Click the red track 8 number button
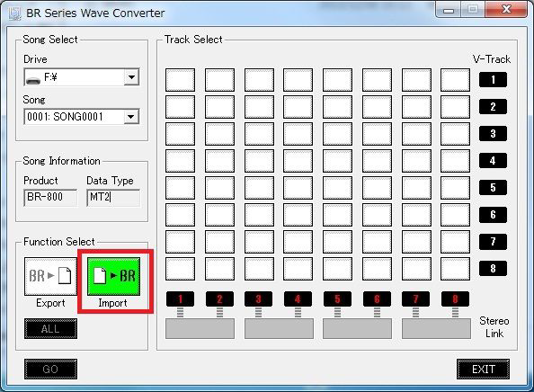Image resolution: width=534 pixels, height=392 pixels. tap(455, 299)
